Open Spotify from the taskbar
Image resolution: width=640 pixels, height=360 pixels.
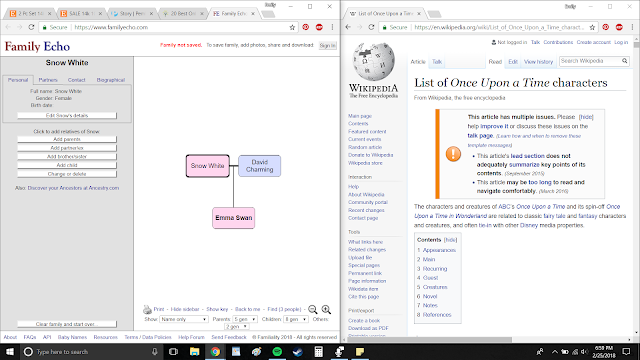277,351
